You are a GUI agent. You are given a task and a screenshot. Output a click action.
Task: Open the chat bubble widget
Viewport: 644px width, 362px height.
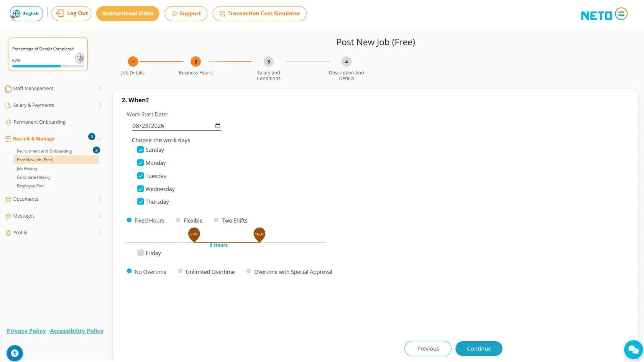coord(633,349)
